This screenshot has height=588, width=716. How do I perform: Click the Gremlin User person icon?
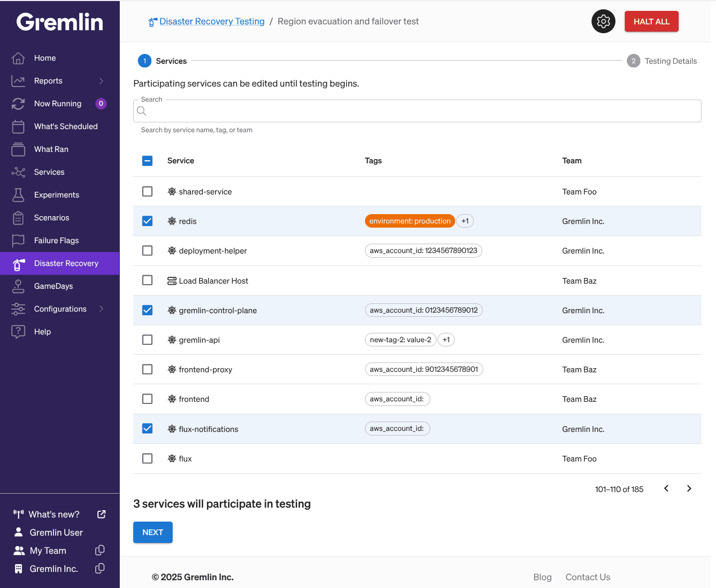[x=19, y=532]
